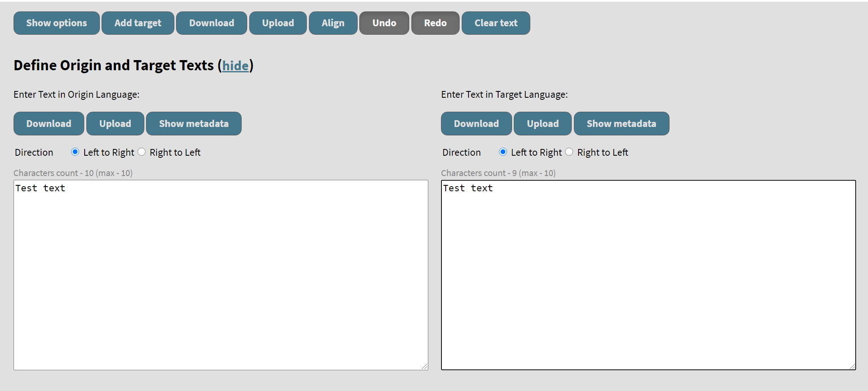
Task: Download the origin language text
Action: pos(49,124)
